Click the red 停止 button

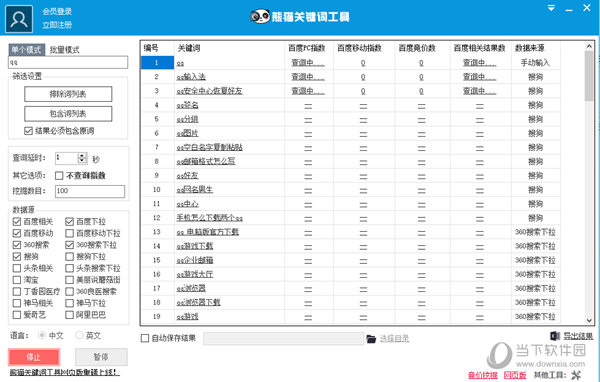(x=34, y=357)
